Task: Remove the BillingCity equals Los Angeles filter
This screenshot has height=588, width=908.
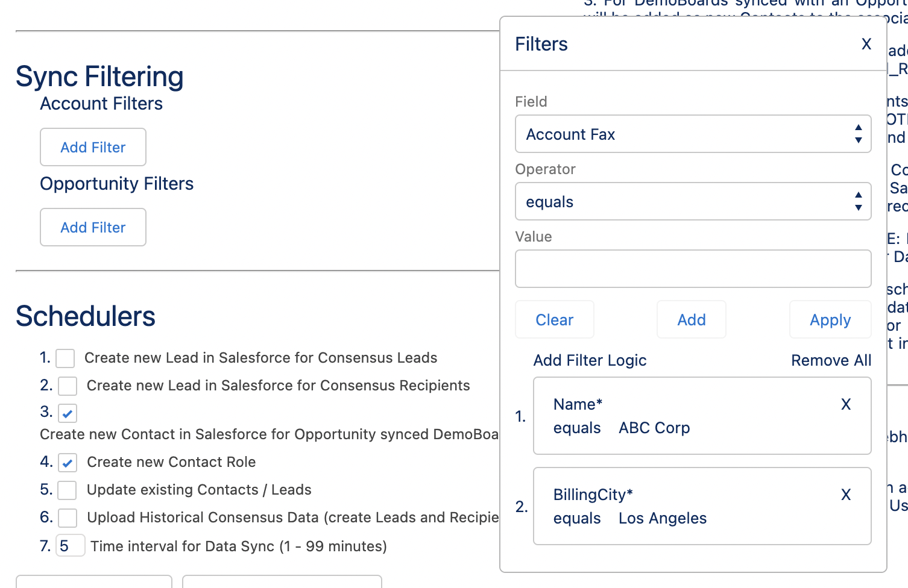Action: pyautogui.click(x=846, y=495)
